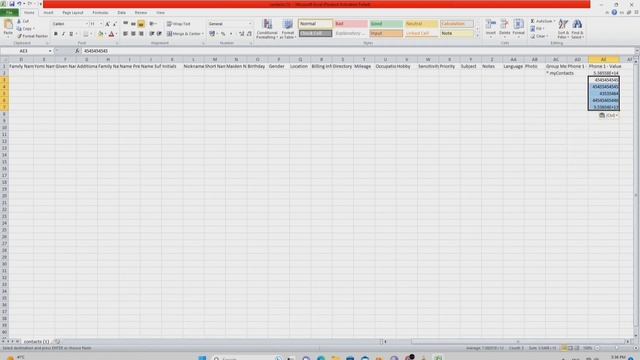Open the Fill Color bucket
Screen dimensions: 640x360
coord(100,34)
